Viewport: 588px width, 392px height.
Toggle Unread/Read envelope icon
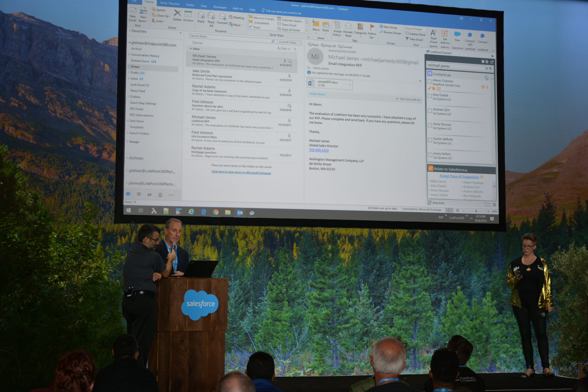348,26
